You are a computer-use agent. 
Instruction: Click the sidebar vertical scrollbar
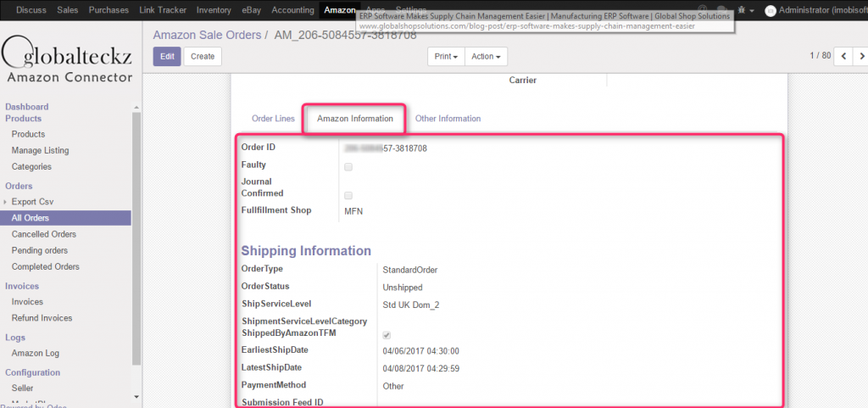136,238
